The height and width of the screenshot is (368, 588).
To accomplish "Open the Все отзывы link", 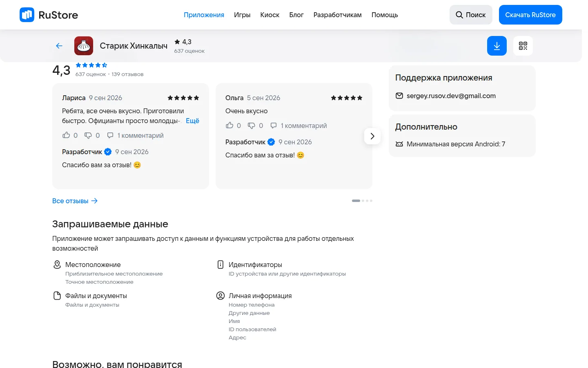I will 75,201.
